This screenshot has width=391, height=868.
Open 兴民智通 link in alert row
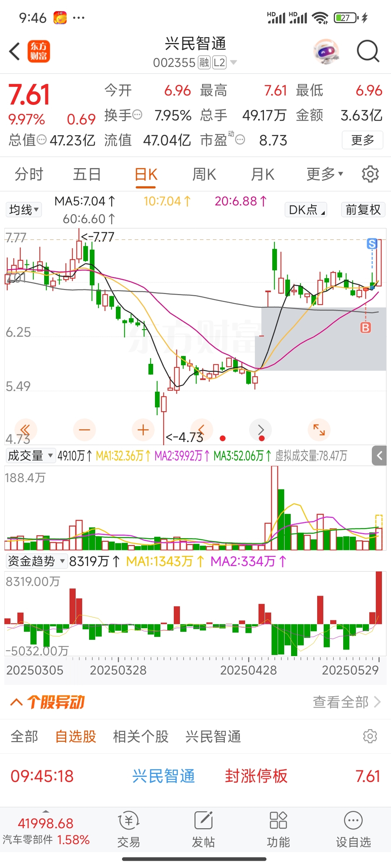[163, 776]
